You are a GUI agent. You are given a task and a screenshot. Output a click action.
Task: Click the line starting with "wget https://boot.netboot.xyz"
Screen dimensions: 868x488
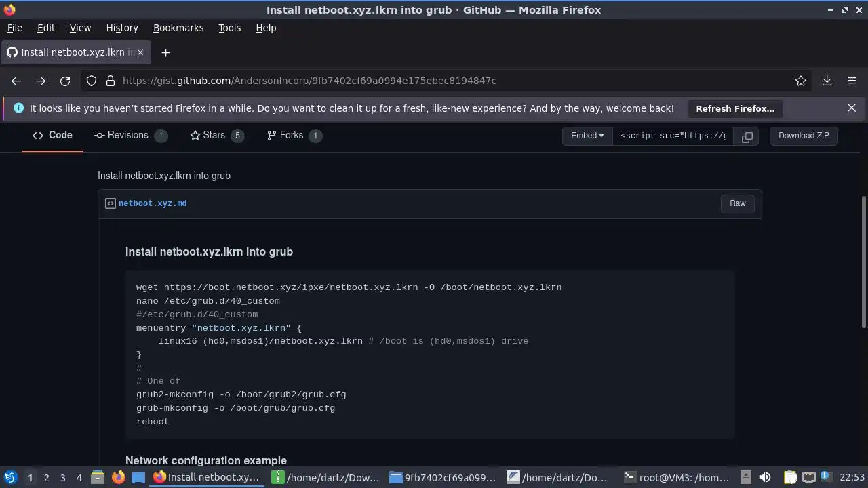(349, 287)
